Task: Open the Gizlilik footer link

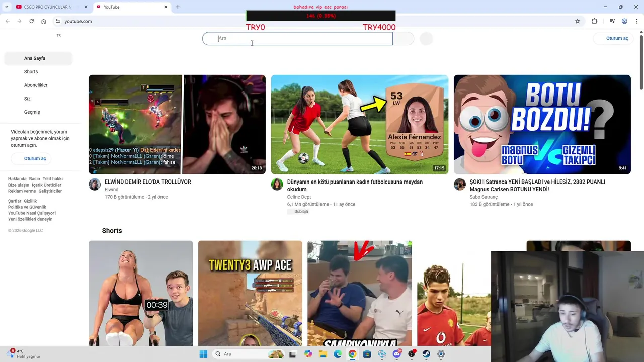Action: 30,201
